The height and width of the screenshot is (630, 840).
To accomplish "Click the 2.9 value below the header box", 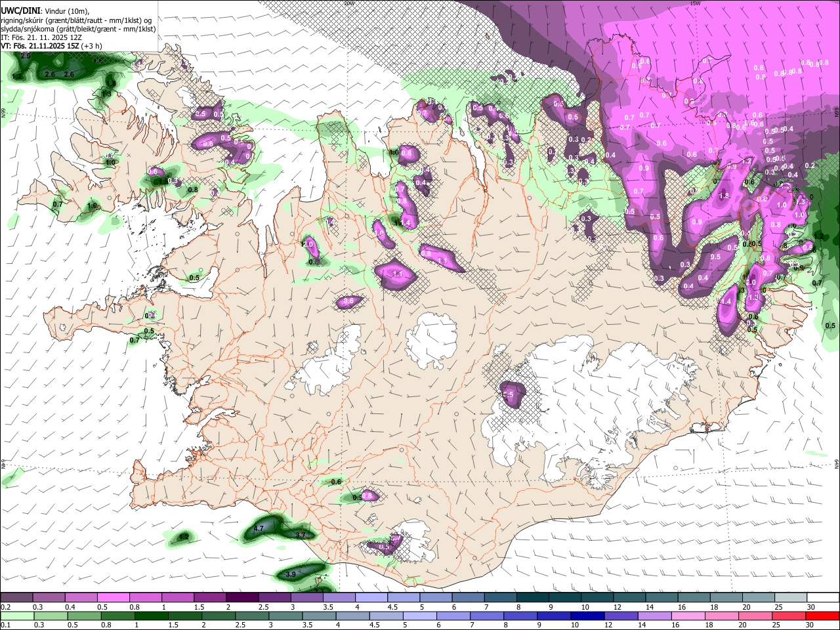I will (26, 56).
